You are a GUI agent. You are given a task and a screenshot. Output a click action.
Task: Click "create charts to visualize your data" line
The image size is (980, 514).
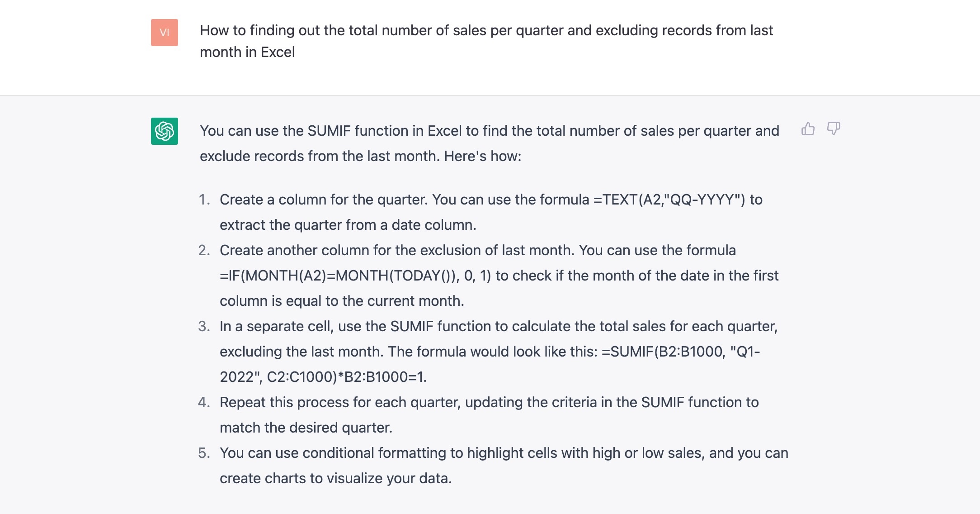[335, 478]
